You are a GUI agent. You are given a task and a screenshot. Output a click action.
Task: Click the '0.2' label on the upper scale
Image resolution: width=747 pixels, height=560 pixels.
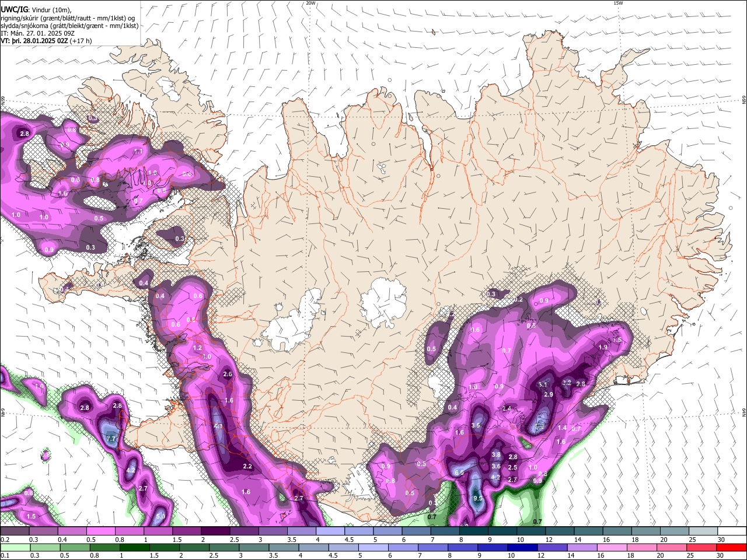(4, 540)
